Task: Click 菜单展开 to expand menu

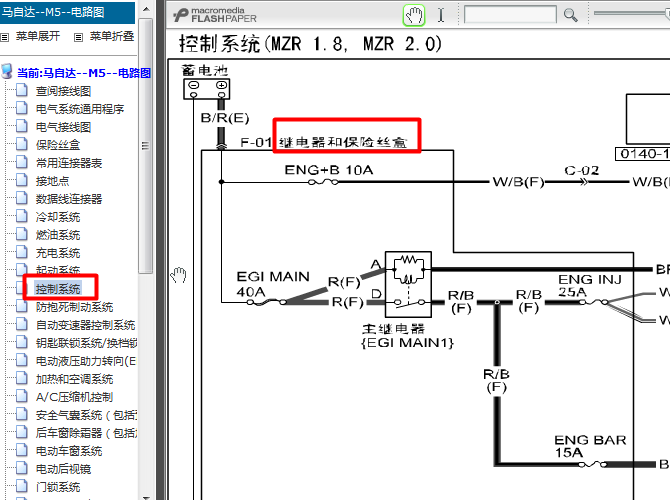Action: coord(38,36)
